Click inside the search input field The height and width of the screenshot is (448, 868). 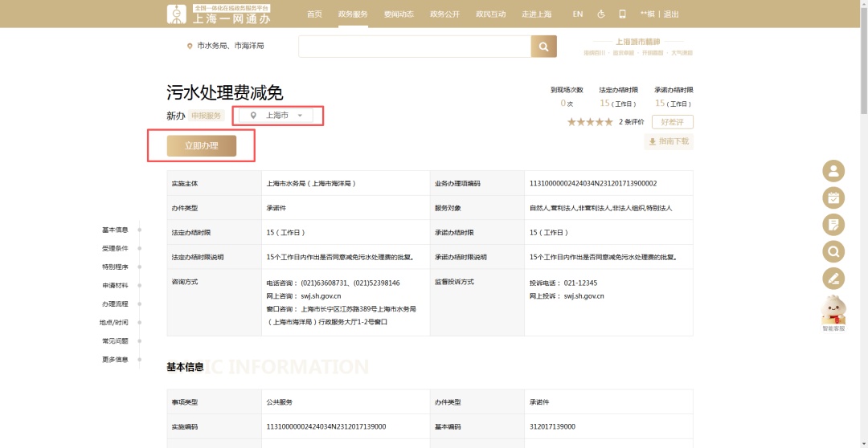pos(414,47)
